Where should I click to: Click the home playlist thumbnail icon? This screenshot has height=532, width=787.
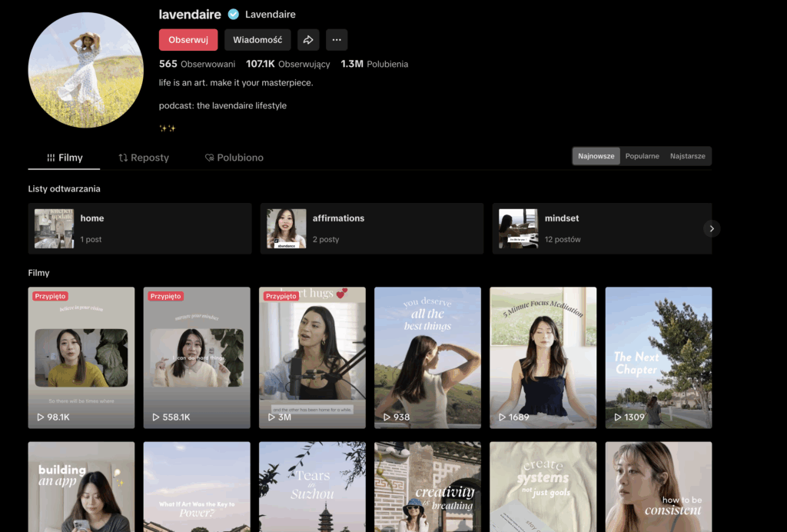tap(54, 228)
